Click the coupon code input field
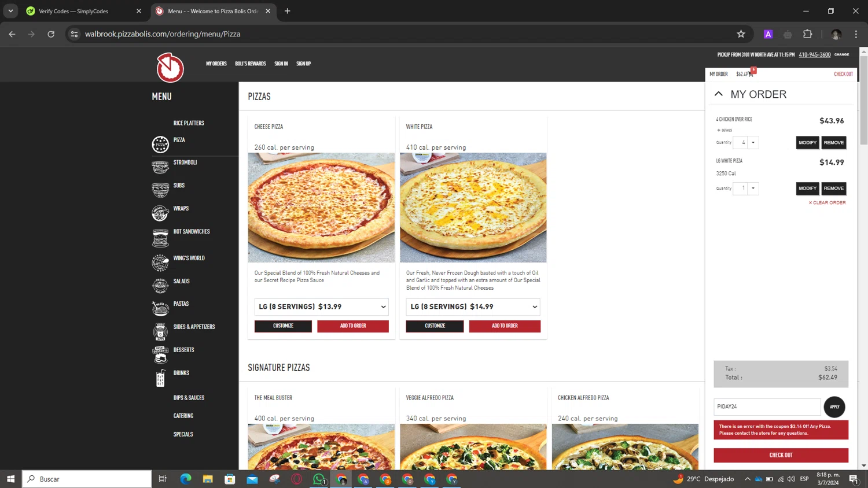This screenshot has height=488, width=868. point(767,406)
